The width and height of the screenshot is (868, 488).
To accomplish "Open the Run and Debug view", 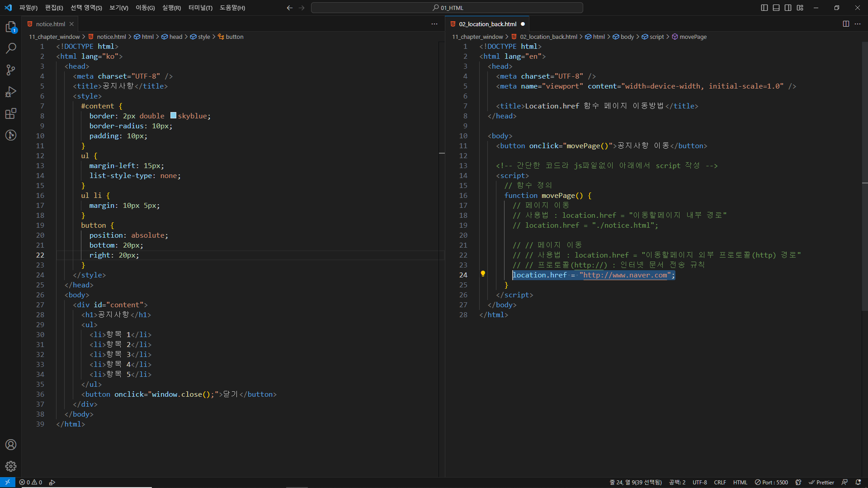I will pos(11,92).
